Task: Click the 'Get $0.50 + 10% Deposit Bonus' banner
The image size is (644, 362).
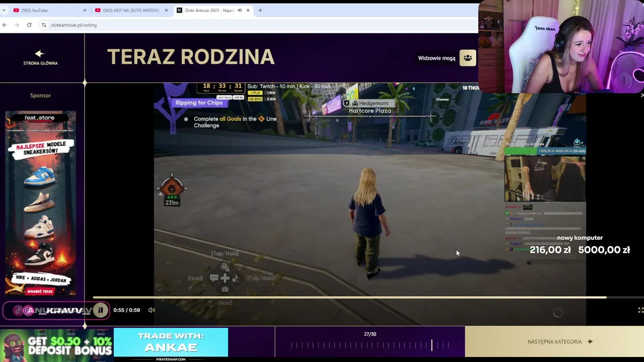Action: click(56, 344)
